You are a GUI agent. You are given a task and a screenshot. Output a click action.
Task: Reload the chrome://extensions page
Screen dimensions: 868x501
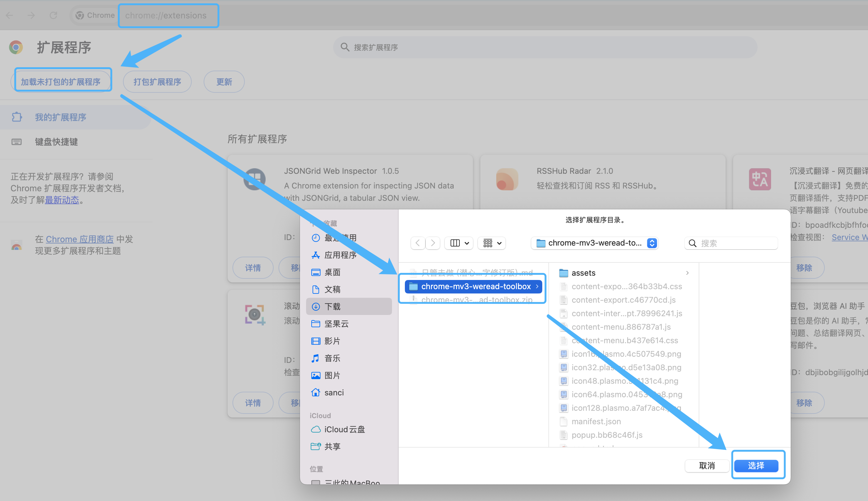tap(53, 15)
